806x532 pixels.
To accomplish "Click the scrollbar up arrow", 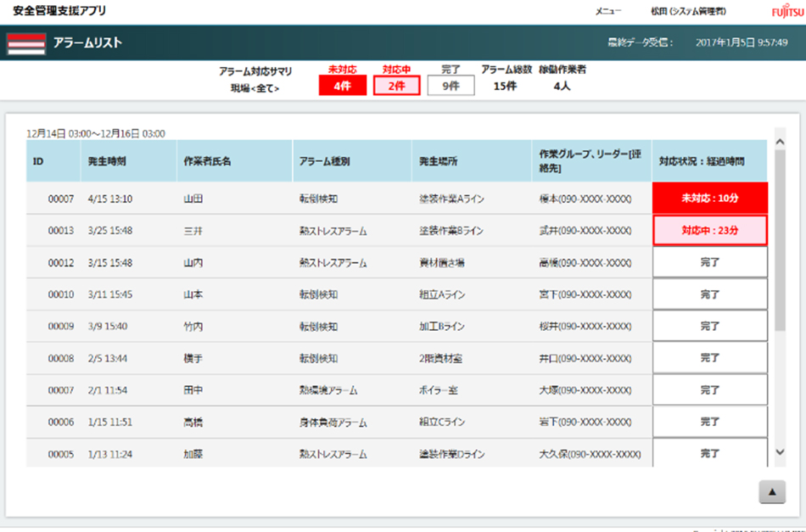I will click(x=780, y=142).
